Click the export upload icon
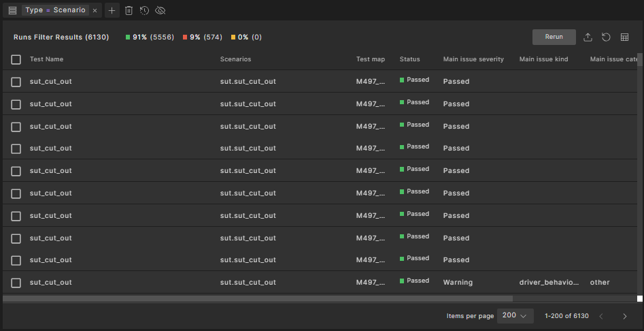The image size is (644, 331). [x=588, y=37]
